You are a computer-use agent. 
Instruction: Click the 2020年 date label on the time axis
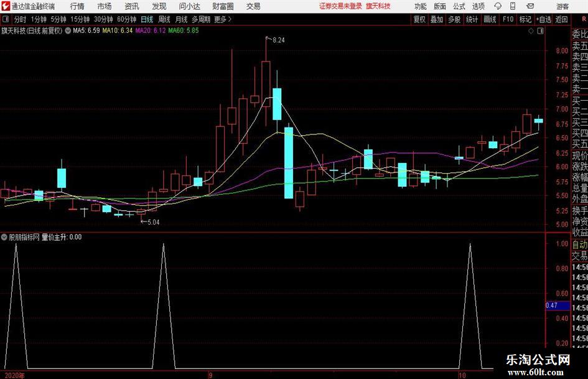(x=15, y=375)
